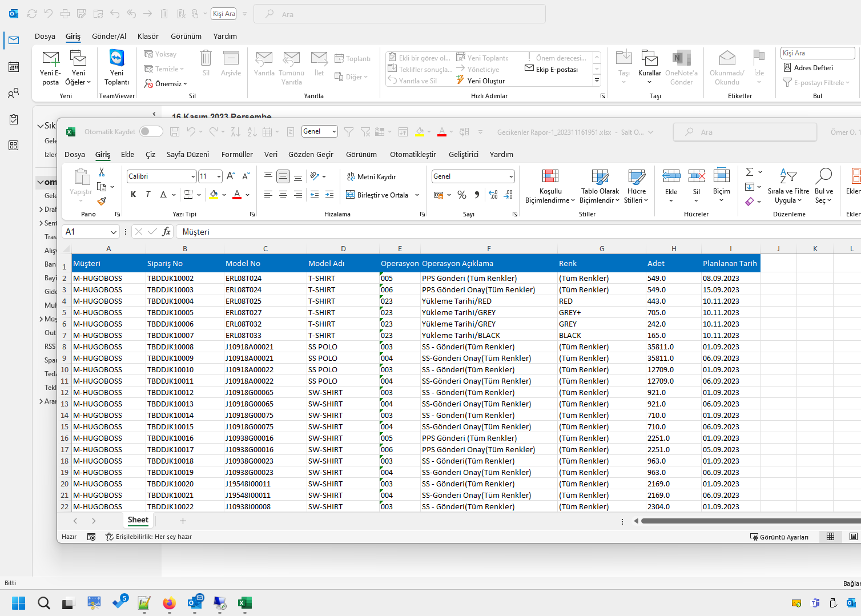The width and height of the screenshot is (861, 616).
Task: Click the Cut scissors icon in Excel
Action: pos(102,172)
